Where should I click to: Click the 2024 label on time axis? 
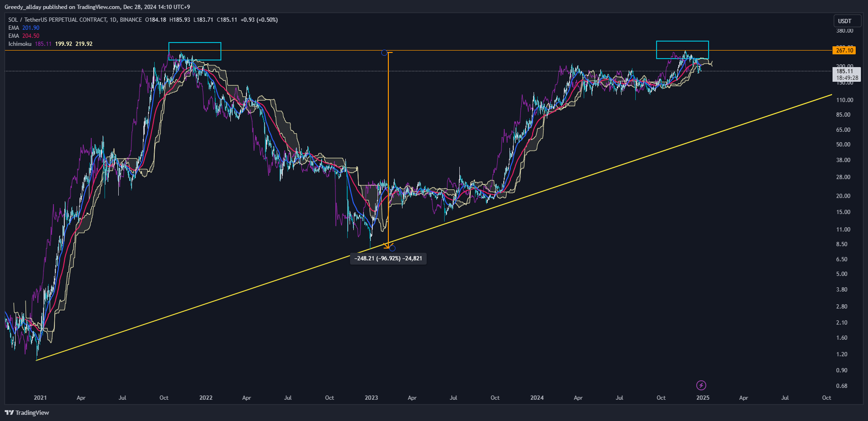coord(537,398)
